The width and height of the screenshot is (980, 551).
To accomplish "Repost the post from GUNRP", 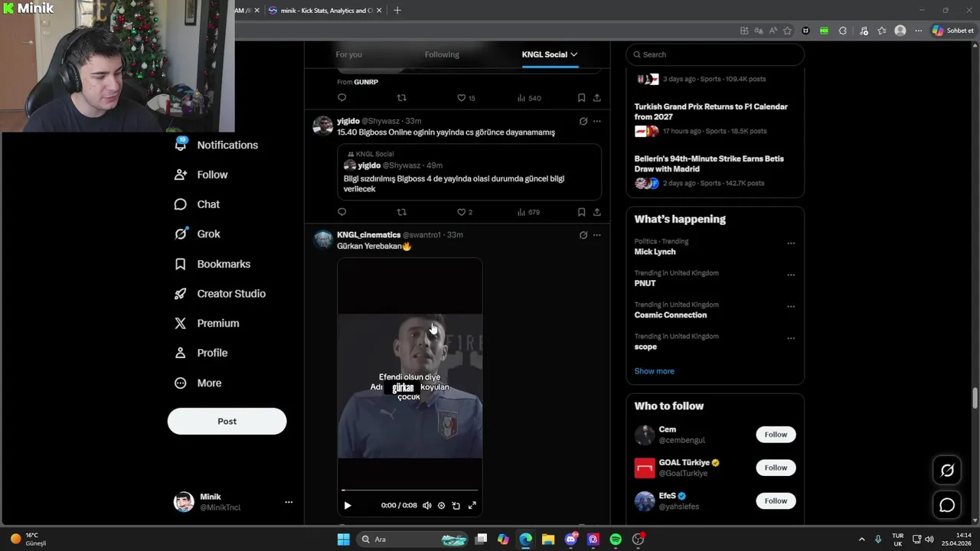I will pos(402,98).
